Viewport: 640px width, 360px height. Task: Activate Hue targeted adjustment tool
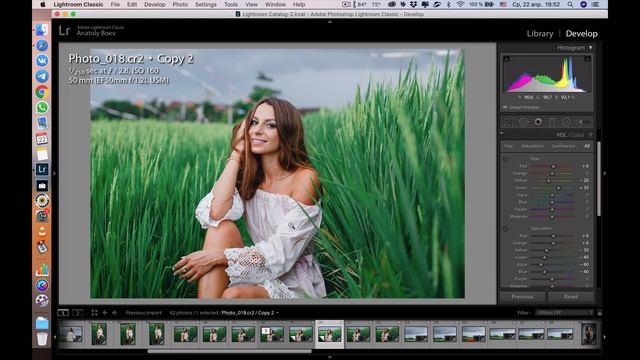[x=505, y=160]
